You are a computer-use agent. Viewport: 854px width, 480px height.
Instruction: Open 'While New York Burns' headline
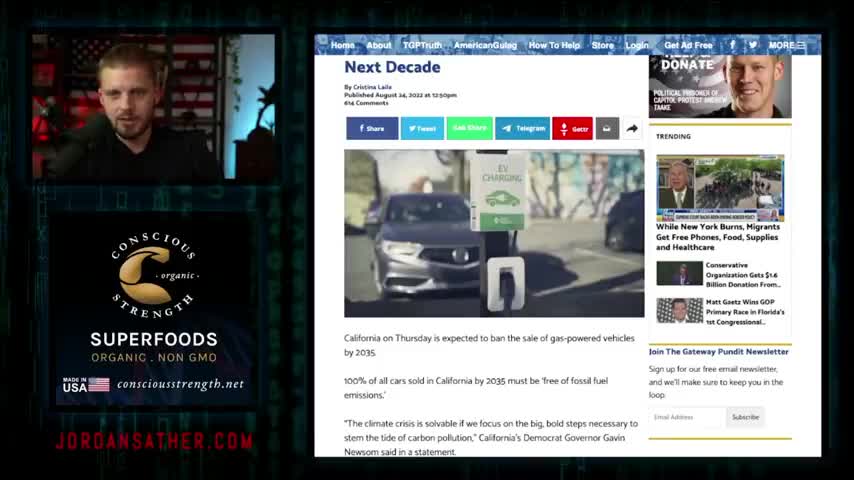pyautogui.click(x=717, y=237)
